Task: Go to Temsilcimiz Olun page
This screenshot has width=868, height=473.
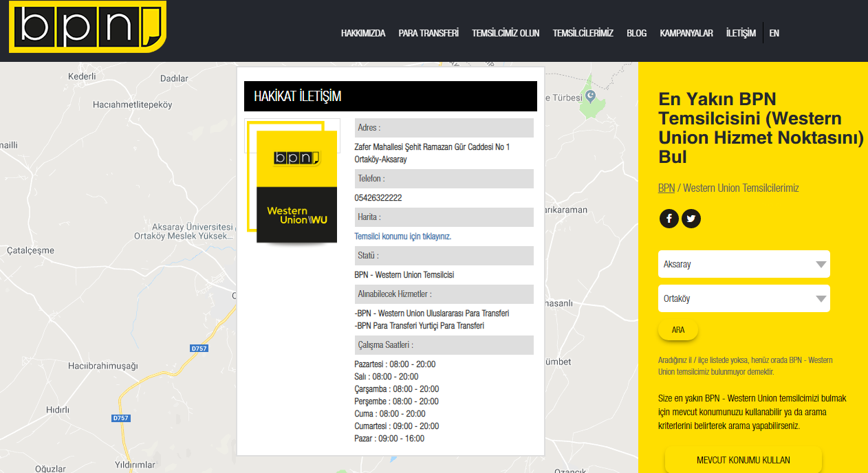Action: click(x=506, y=33)
